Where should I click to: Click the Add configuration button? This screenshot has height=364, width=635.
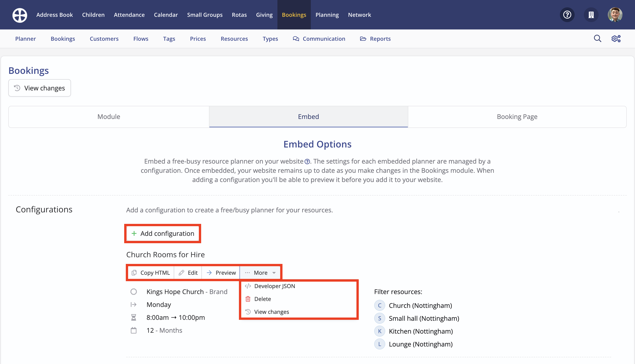point(163,234)
